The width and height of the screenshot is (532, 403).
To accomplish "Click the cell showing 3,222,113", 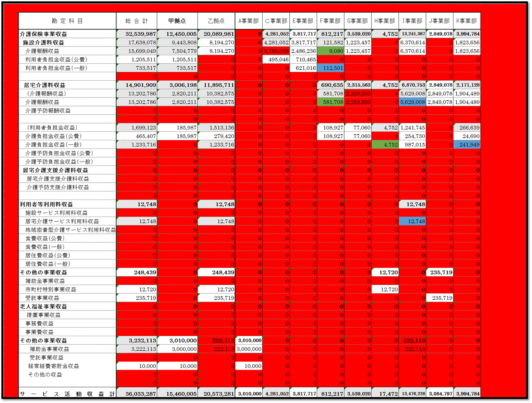I will point(137,349).
